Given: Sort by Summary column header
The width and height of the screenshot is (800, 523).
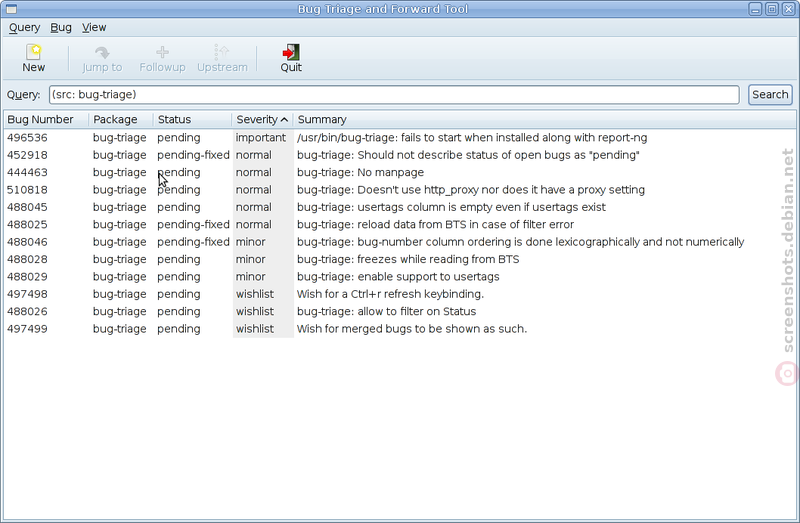Looking at the screenshot, I should click(544, 119).
